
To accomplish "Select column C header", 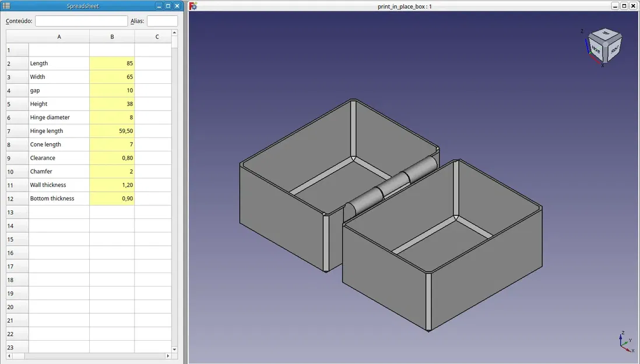I will point(153,37).
